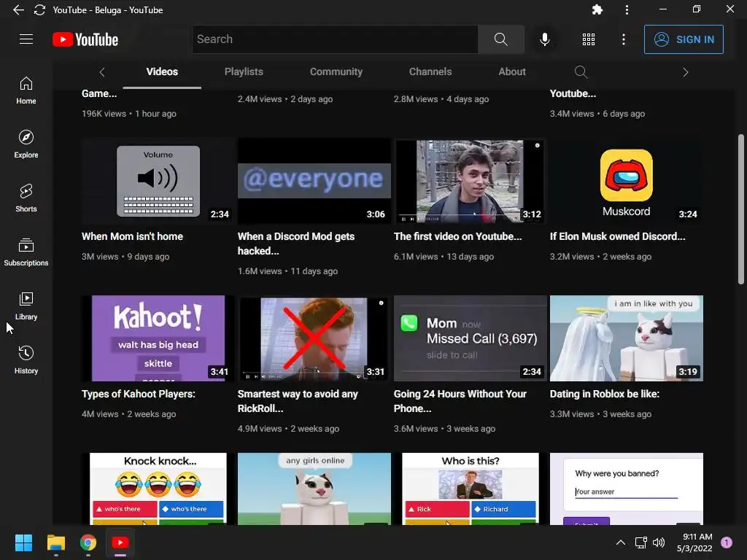This screenshot has height=560, width=747.
Task: Open 'Going 24 Hours Without Your Phone...' title
Action: point(460,402)
